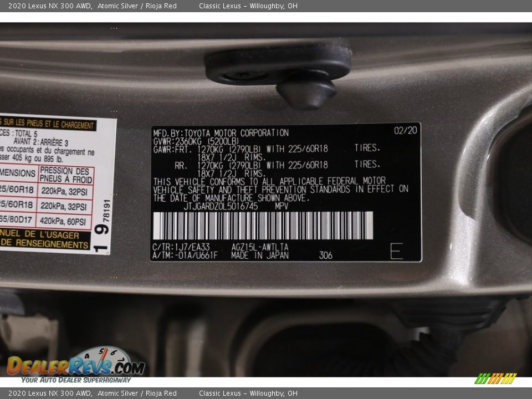The width and height of the screenshot is (532, 399).
Task: Click "PRESSION DES PNEUS À FROID" header cell
Action: pos(66,175)
